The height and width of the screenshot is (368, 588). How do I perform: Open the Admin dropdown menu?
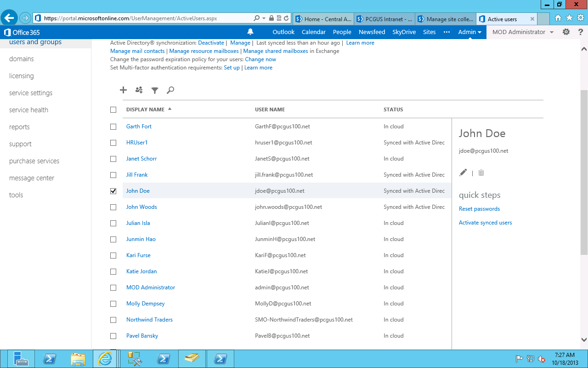469,32
